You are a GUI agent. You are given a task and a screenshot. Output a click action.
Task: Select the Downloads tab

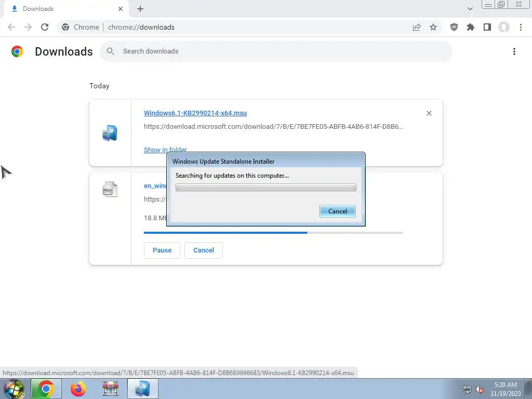[66, 9]
